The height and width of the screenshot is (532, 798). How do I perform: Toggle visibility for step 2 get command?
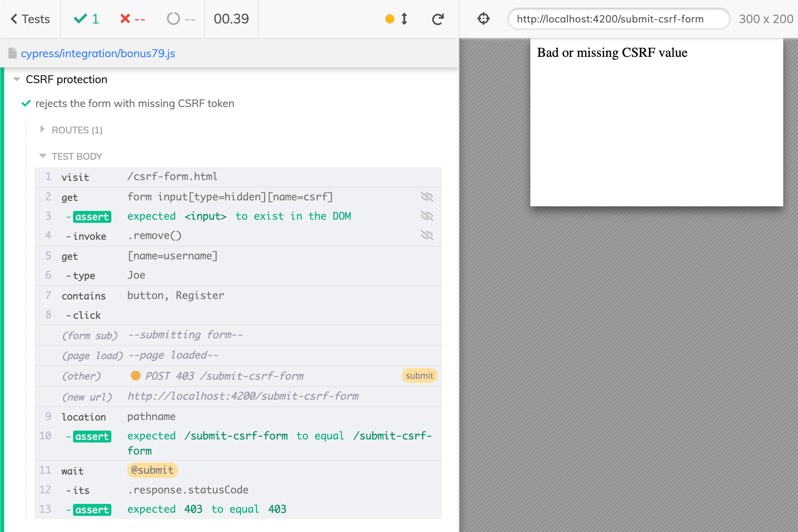tap(427, 197)
